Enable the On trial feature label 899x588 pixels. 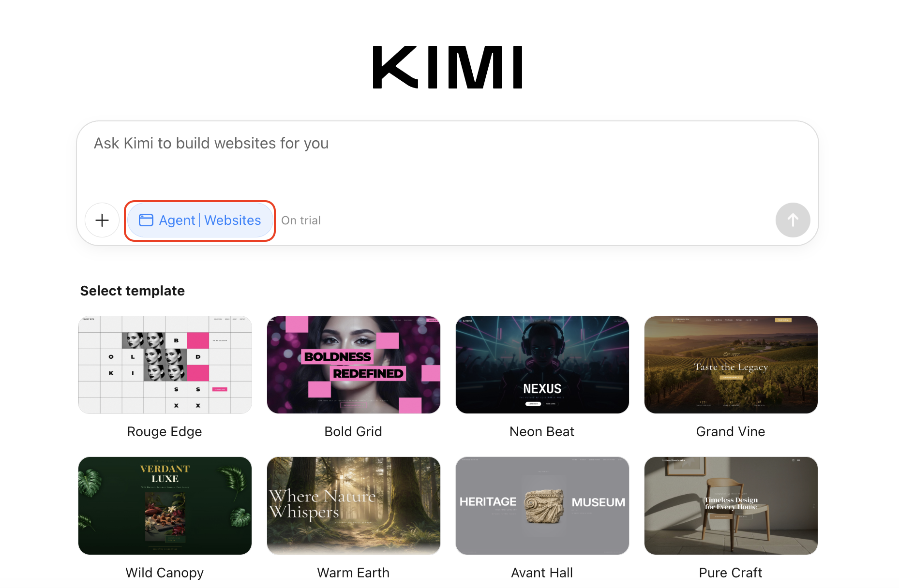coord(300,220)
